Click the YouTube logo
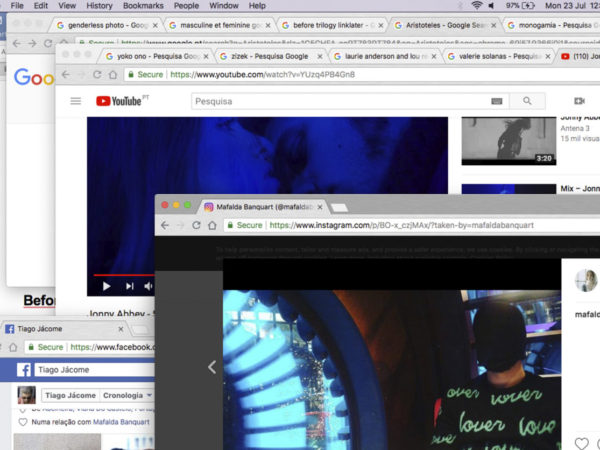 (x=120, y=101)
